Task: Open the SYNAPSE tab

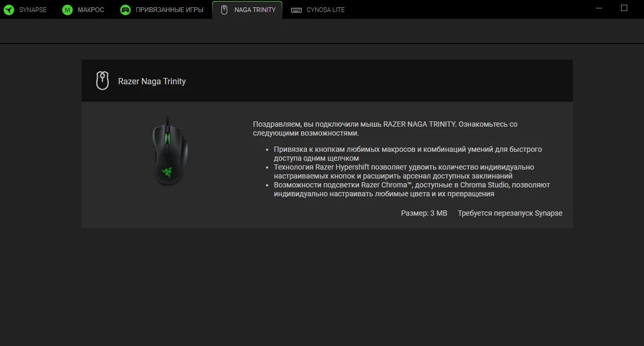Action: 25,10
